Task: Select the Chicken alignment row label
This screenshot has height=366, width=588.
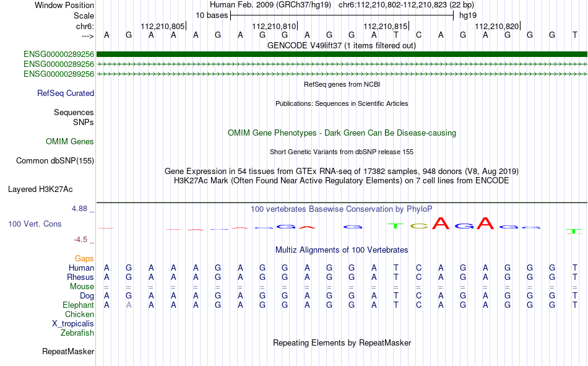Action: [x=79, y=314]
